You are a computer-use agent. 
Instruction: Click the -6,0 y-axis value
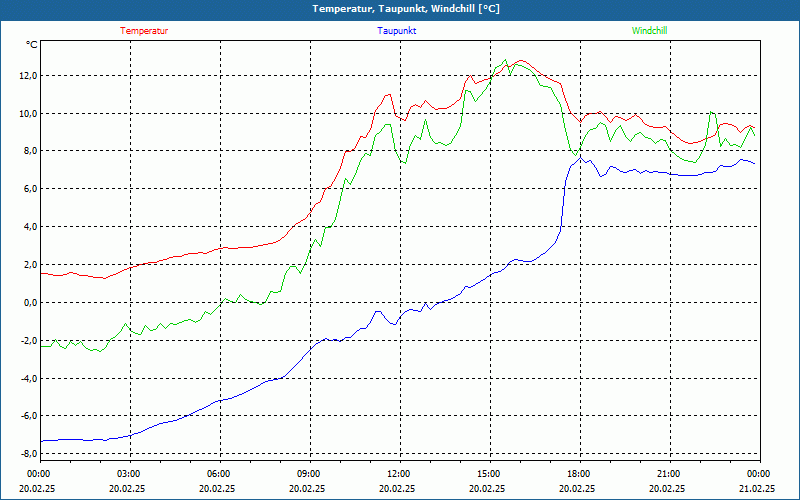coord(29,415)
